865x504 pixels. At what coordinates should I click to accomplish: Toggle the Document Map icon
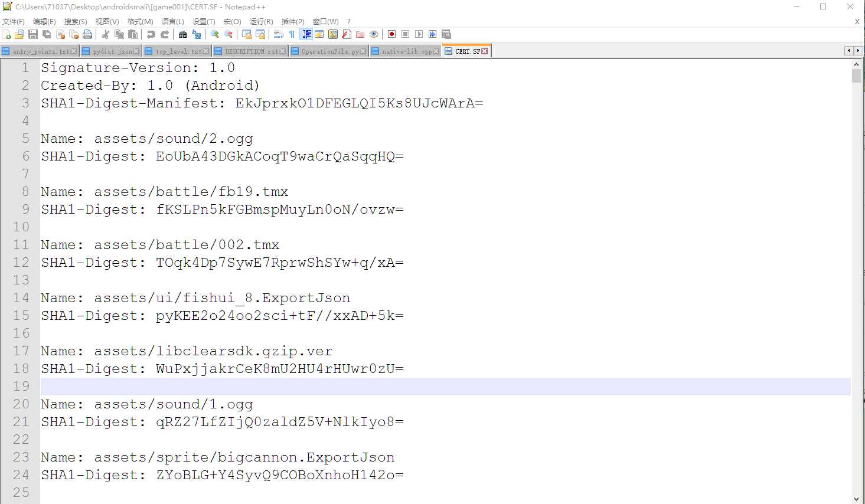click(x=333, y=34)
